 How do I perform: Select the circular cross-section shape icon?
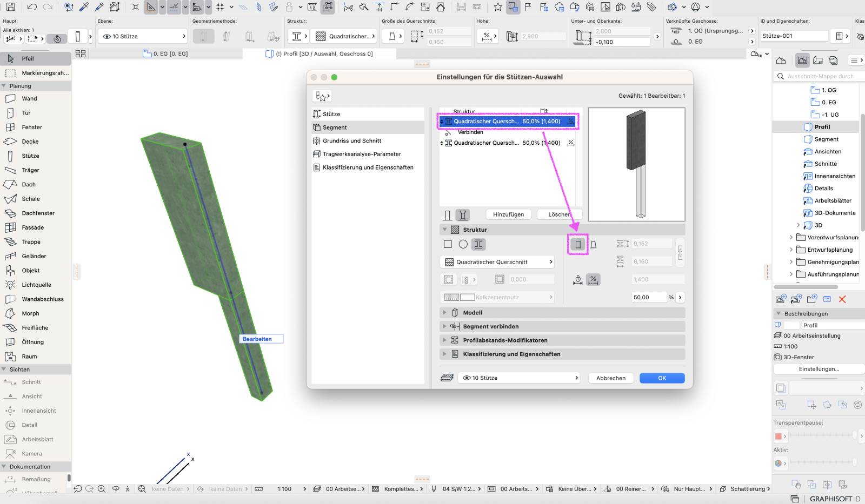463,244
